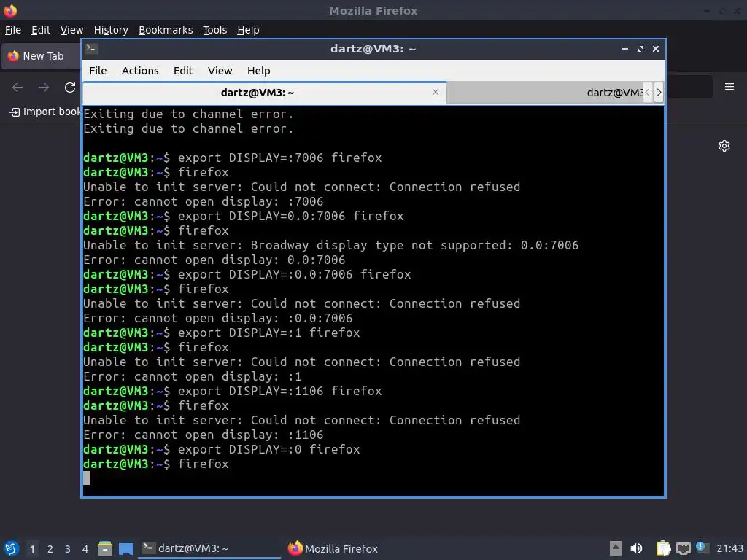The height and width of the screenshot is (560, 747).
Task: Open file manager from taskbar
Action: [105, 548]
